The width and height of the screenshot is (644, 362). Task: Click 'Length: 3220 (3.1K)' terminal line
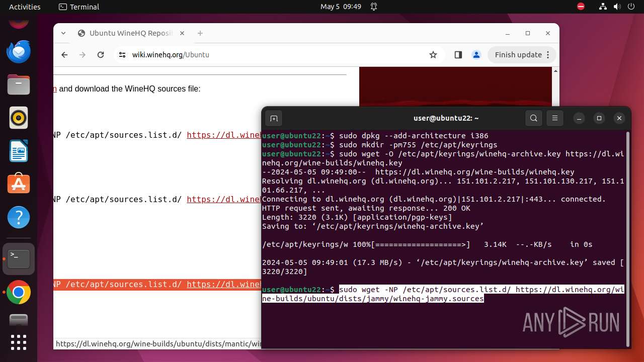[x=357, y=217]
